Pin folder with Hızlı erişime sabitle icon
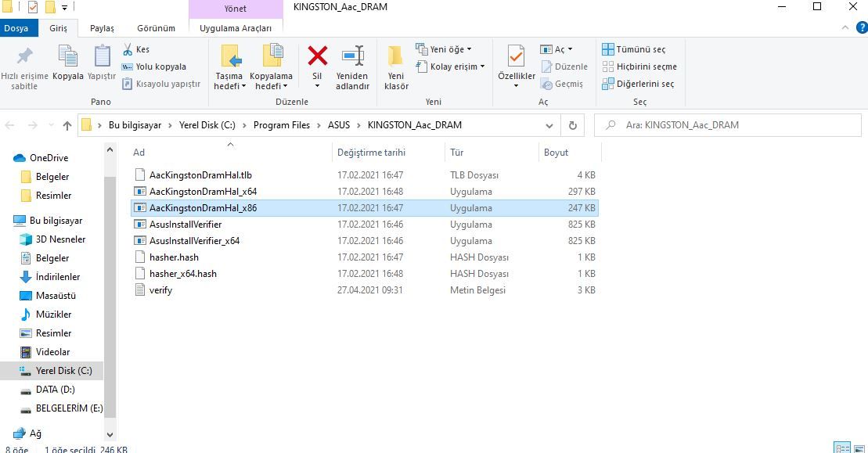The height and width of the screenshot is (453, 868). point(24,67)
